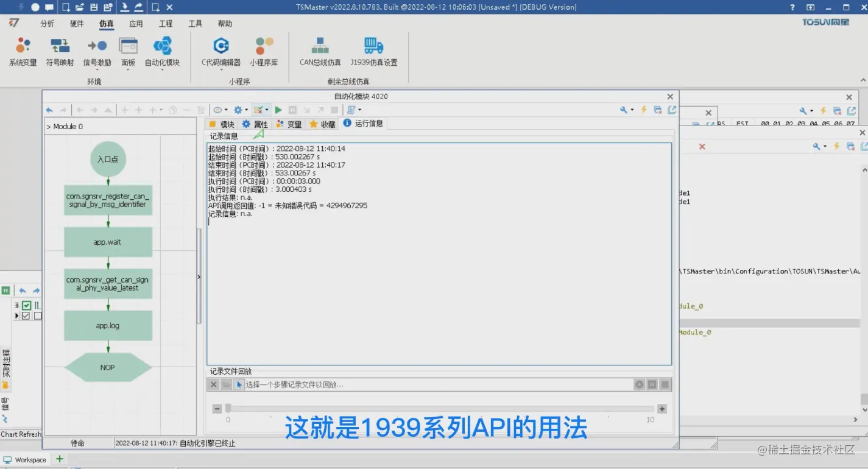
Task: Click the wrench settings icon in automation module window
Action: pos(624,110)
